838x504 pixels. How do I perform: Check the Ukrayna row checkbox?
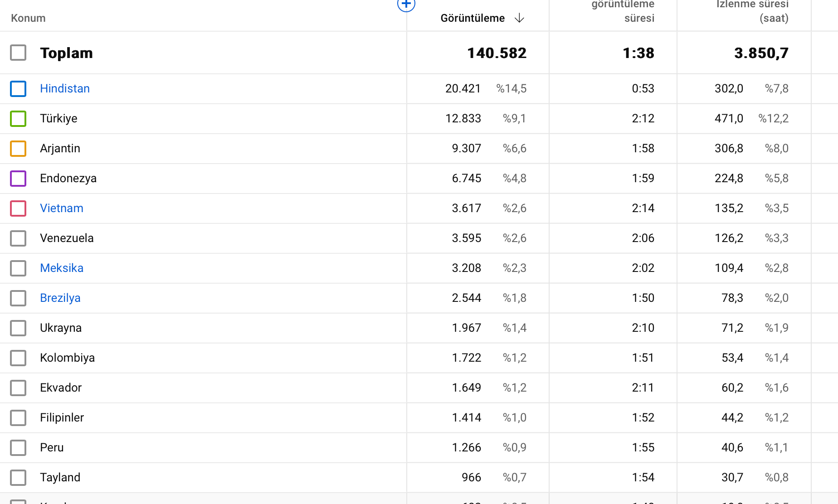pyautogui.click(x=18, y=328)
